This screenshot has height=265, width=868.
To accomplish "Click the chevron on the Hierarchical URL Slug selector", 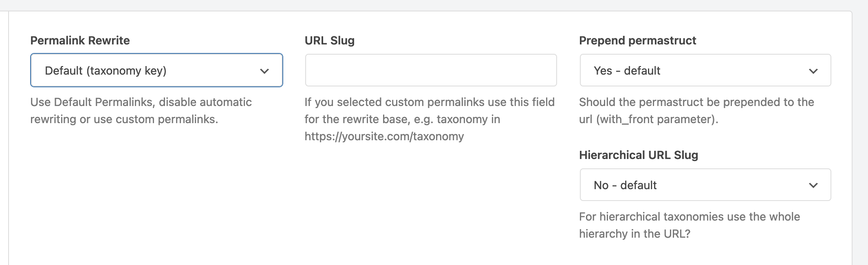I will tap(813, 185).
